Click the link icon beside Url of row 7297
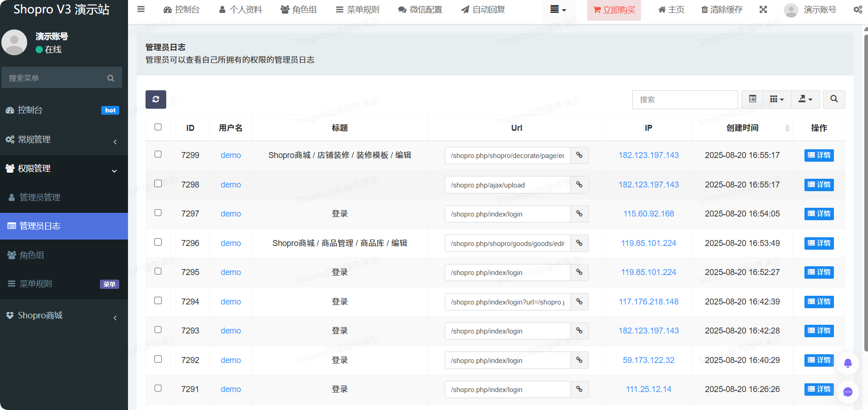Screen dimensions: 868x410 (x=579, y=214)
